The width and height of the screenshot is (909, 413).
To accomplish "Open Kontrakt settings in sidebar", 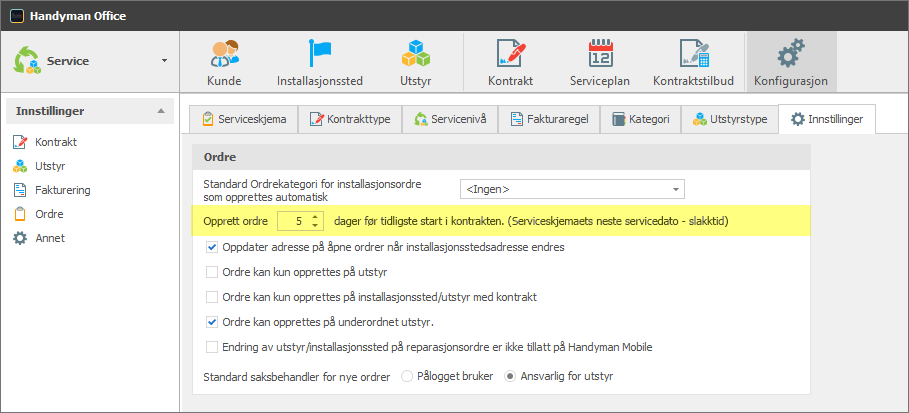I will coord(56,142).
